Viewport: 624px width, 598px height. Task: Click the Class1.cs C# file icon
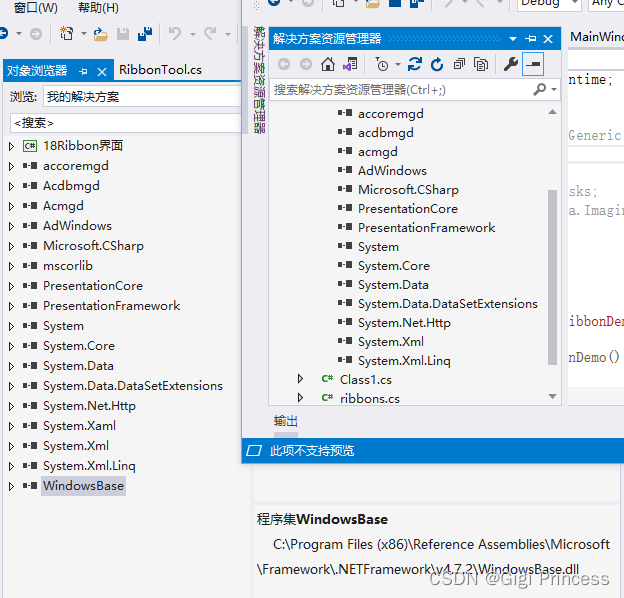327,379
